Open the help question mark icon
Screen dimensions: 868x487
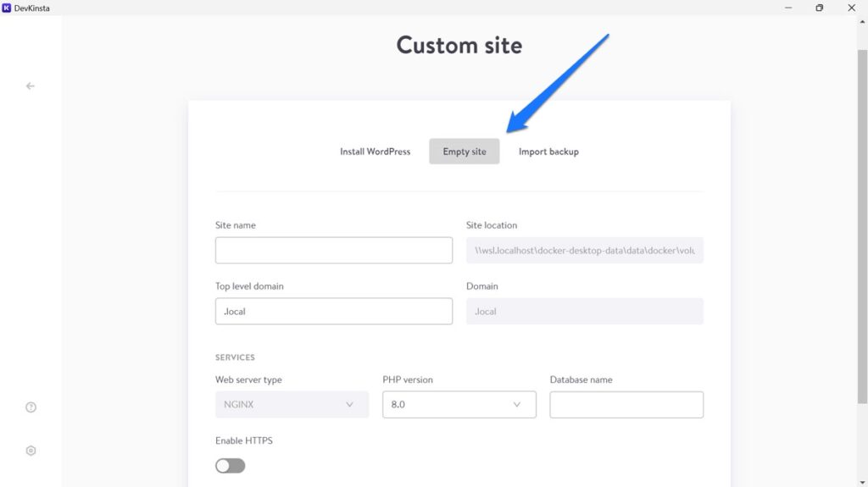point(31,407)
